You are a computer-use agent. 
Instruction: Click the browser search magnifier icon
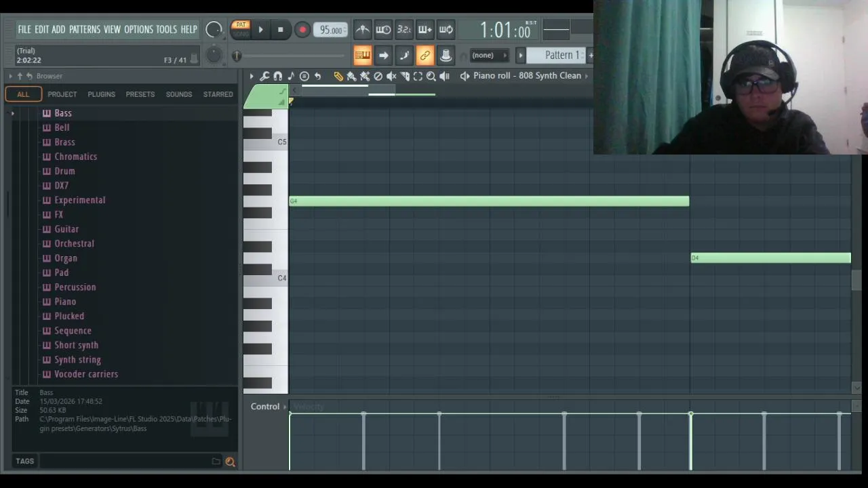click(x=230, y=462)
